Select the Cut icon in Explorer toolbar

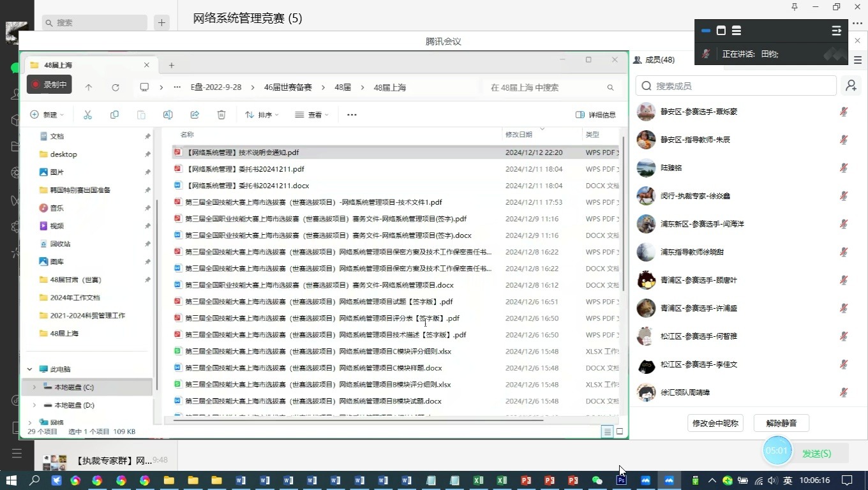coord(87,114)
